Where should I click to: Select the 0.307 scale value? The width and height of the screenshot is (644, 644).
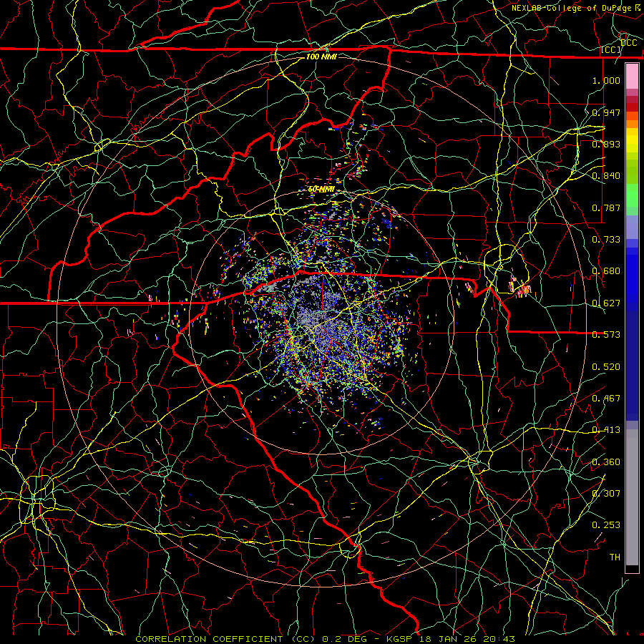coord(606,494)
